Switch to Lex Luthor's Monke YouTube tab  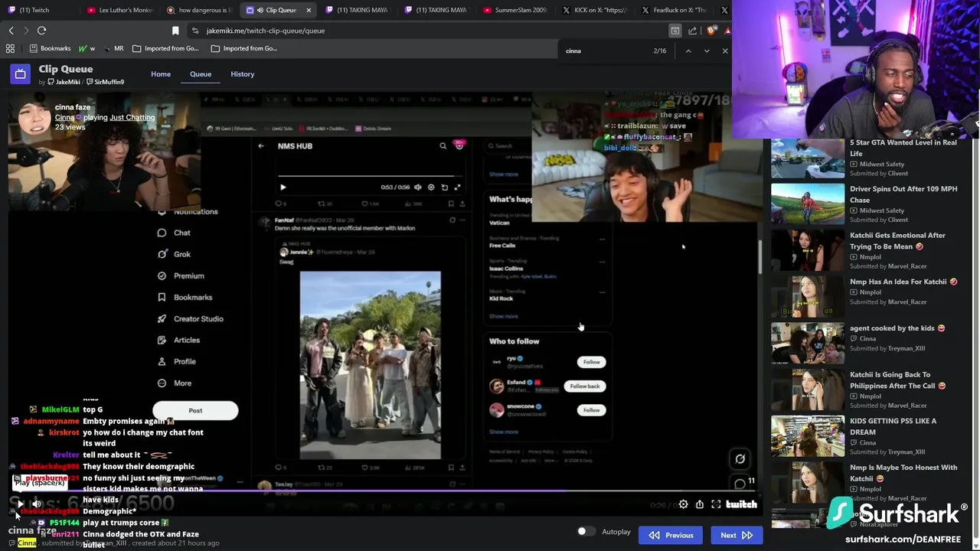(120, 10)
